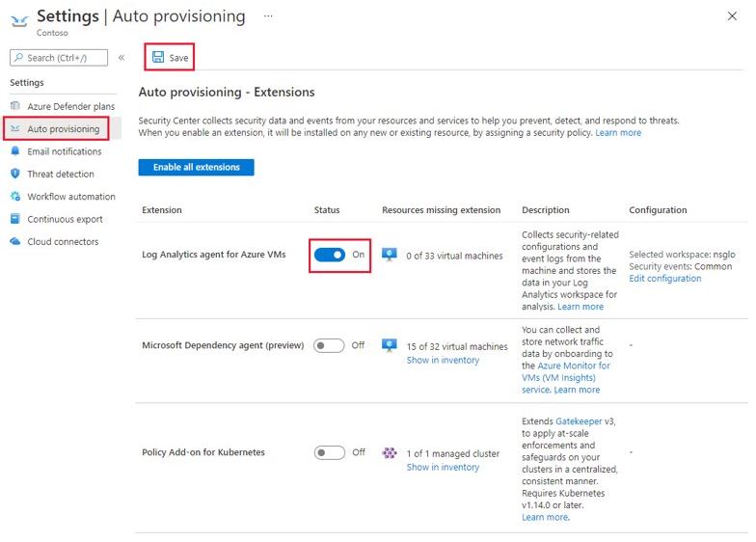Click the 0 of 33 virtual machines text
Screen dimensions: 756x542
pos(454,257)
